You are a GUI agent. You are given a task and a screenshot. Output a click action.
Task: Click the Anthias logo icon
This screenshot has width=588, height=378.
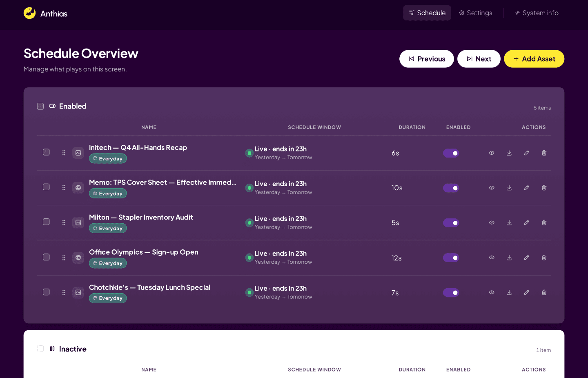pyautogui.click(x=30, y=13)
